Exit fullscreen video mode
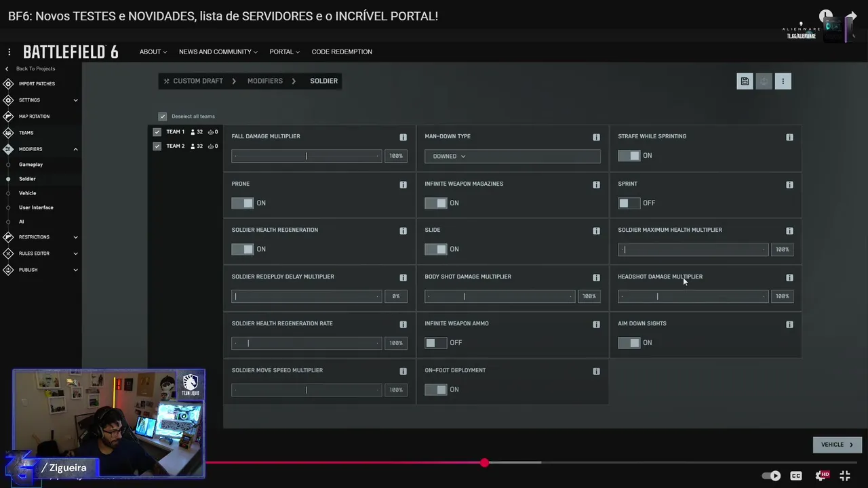868x488 pixels. [x=845, y=476]
